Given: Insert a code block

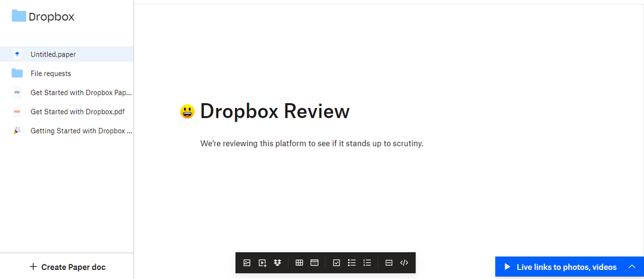Looking at the screenshot, I should [x=405, y=263].
